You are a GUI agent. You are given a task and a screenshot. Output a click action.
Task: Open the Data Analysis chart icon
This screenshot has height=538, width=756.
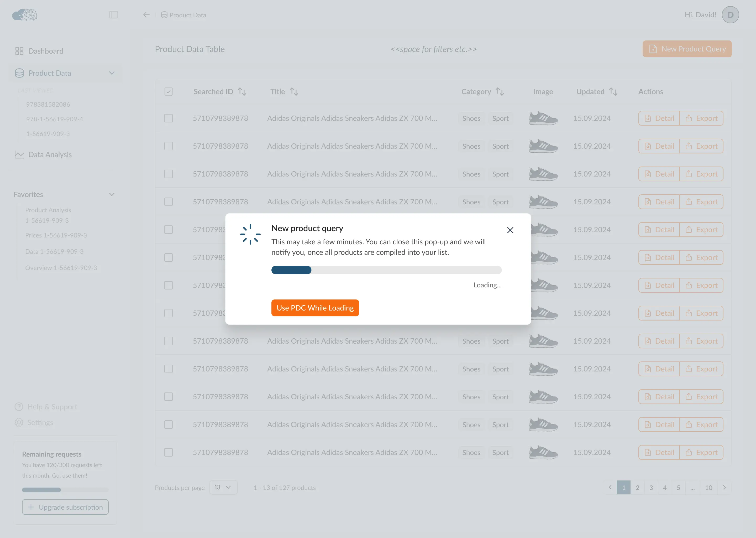[19, 154]
